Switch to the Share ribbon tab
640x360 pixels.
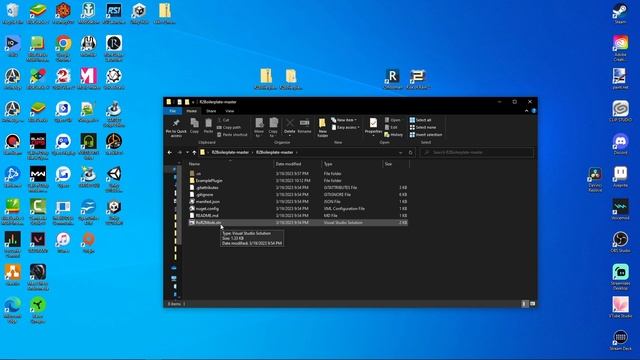[211, 111]
